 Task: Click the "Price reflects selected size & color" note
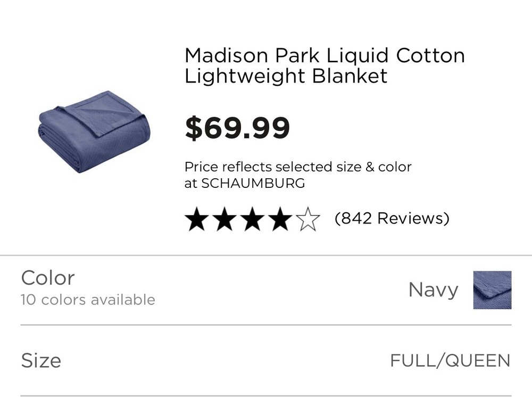(x=298, y=167)
